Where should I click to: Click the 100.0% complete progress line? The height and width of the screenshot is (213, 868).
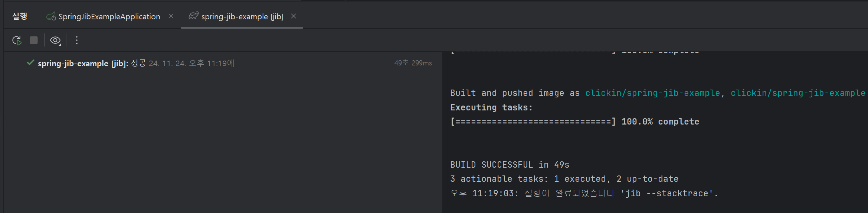coord(574,122)
